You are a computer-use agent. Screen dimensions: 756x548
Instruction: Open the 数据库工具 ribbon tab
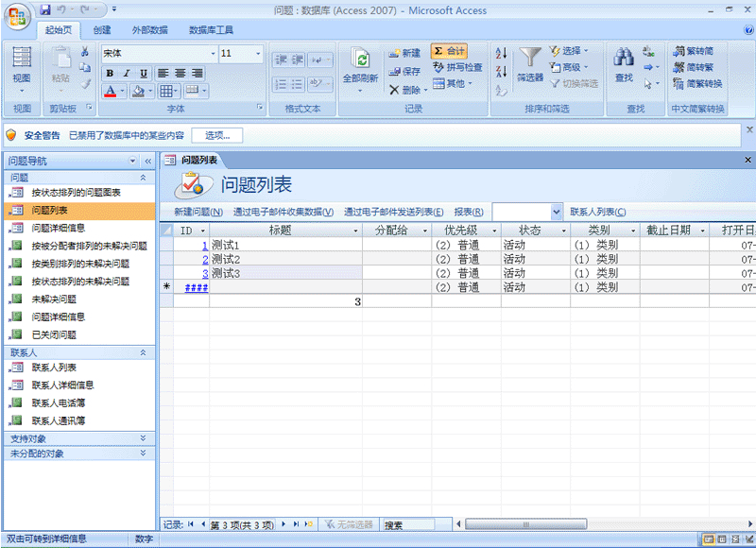coord(211,29)
